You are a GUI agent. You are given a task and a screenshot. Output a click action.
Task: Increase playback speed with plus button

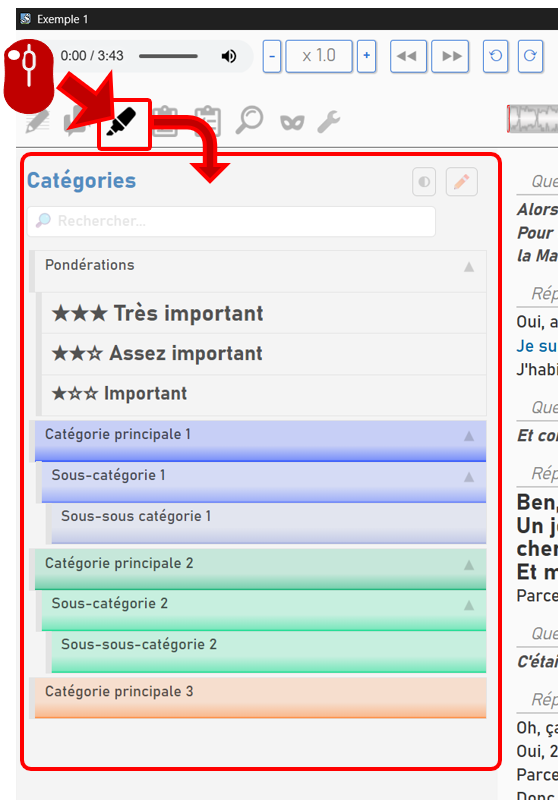click(x=366, y=56)
